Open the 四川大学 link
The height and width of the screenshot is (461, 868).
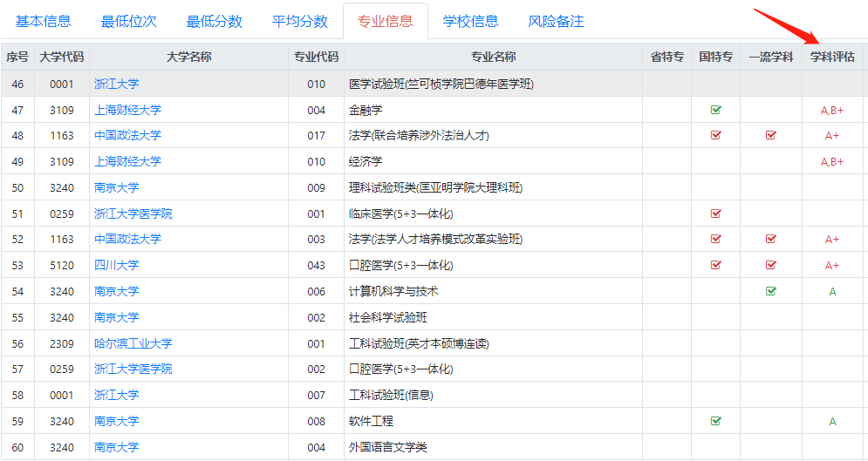coord(116,265)
